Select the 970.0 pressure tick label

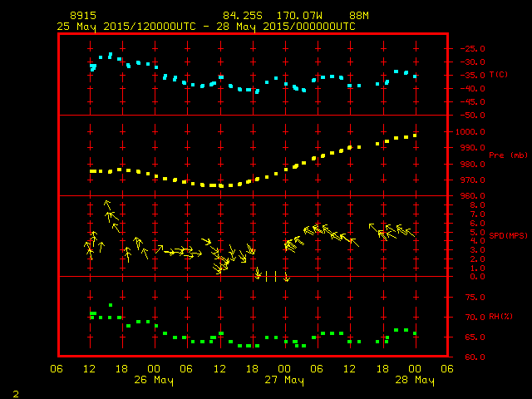click(473, 180)
